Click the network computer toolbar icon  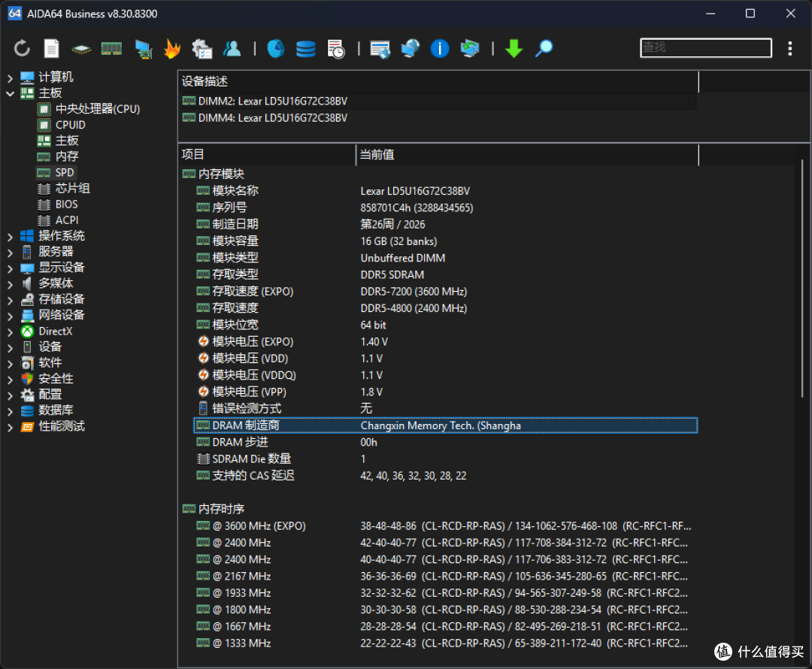point(143,49)
